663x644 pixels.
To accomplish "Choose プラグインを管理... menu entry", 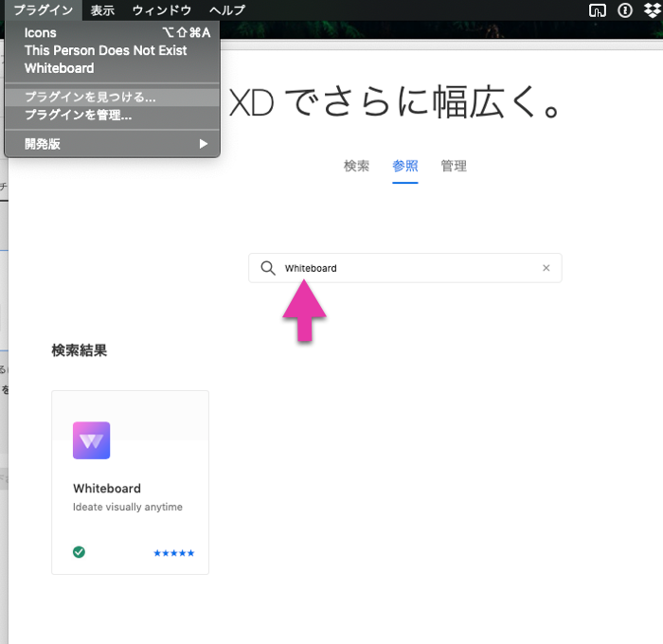I will pos(112,115).
